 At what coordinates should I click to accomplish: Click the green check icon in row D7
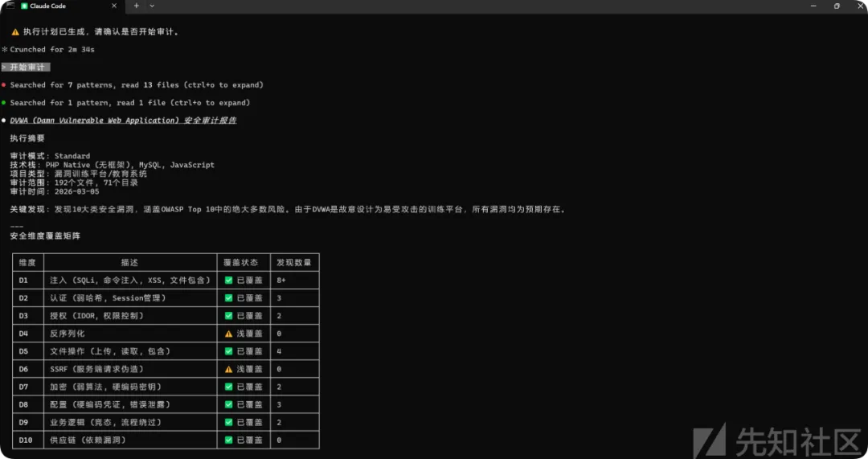click(x=228, y=387)
